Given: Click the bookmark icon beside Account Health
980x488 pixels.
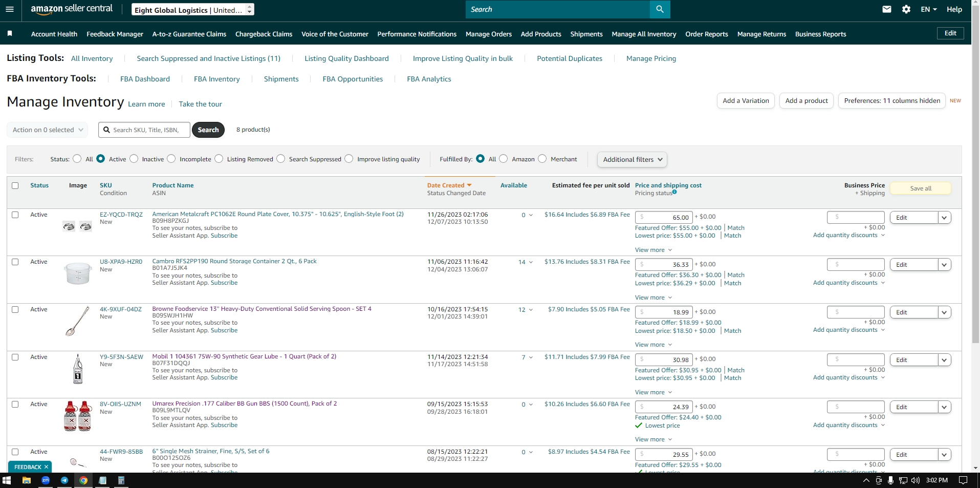Looking at the screenshot, I should coord(10,34).
